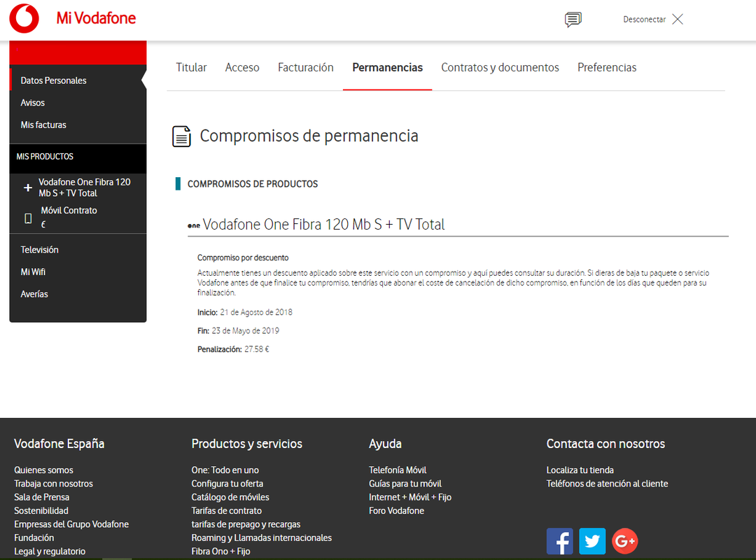This screenshot has height=560, width=756.
Task: Open the Sostenibilidad footer link
Action: click(41, 510)
